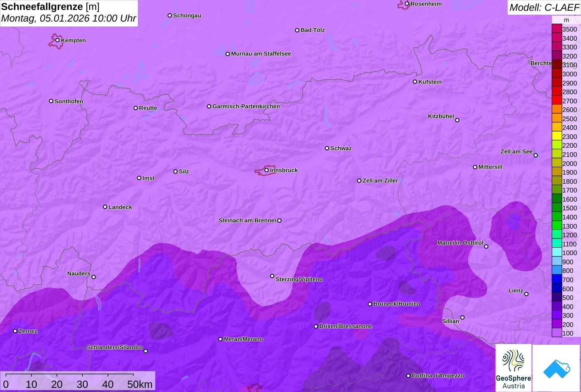Click the Zell am Ziller label
581x392 pixels.
pyautogui.click(x=380, y=180)
